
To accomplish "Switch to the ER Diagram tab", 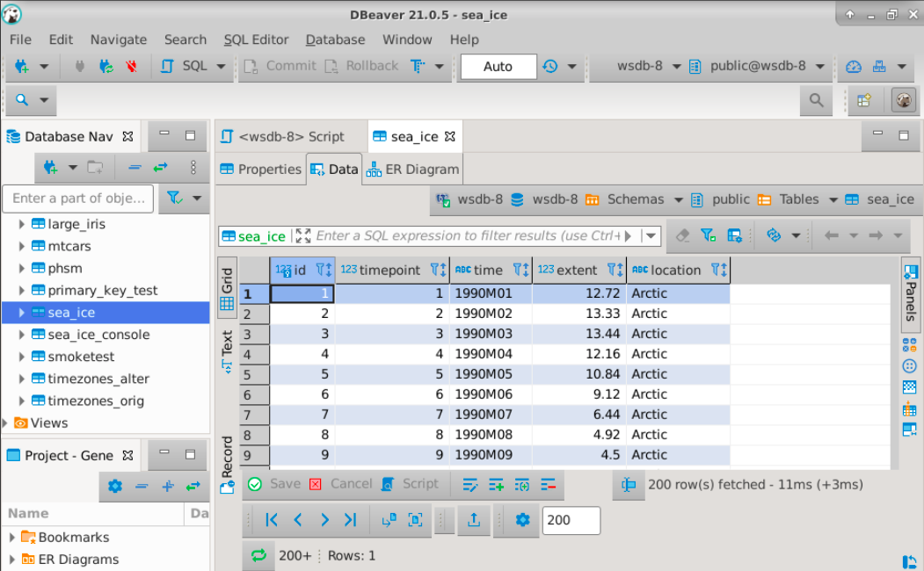I will 412,170.
